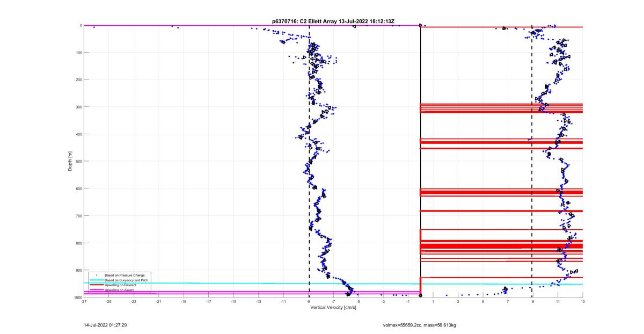Click the positive x-axis tick label '9'
The height and width of the screenshot is (334, 644).
coord(533,302)
